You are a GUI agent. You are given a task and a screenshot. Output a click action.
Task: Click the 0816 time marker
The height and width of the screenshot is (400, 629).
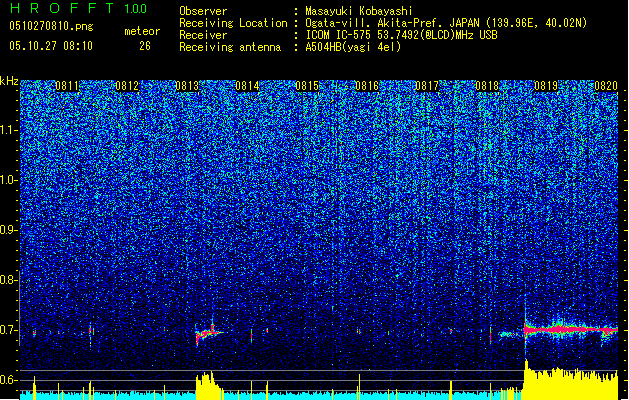click(x=367, y=86)
